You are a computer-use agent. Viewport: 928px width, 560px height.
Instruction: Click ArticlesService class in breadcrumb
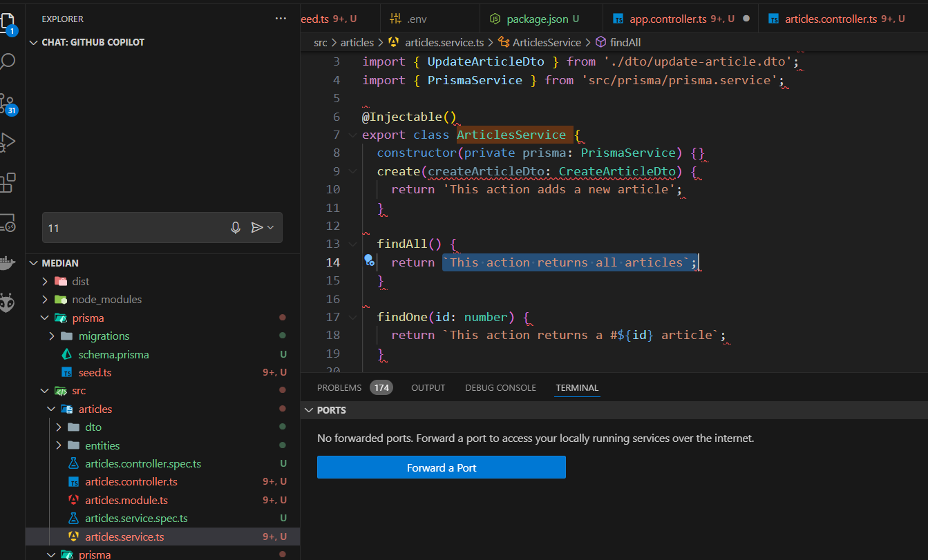[547, 42]
